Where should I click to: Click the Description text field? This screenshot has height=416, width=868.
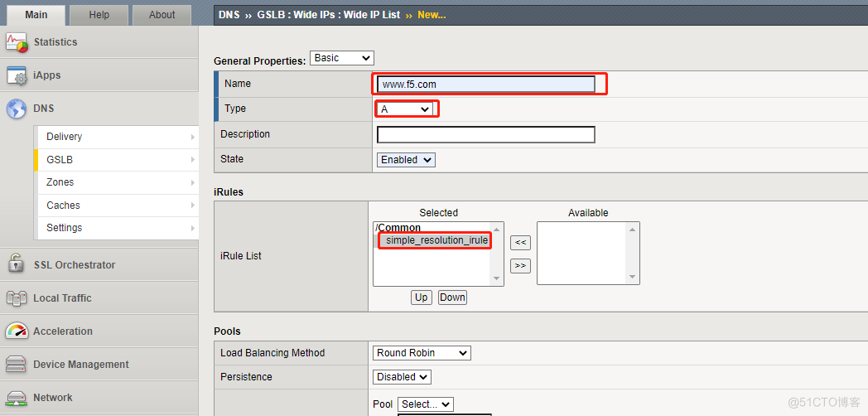tap(485, 134)
